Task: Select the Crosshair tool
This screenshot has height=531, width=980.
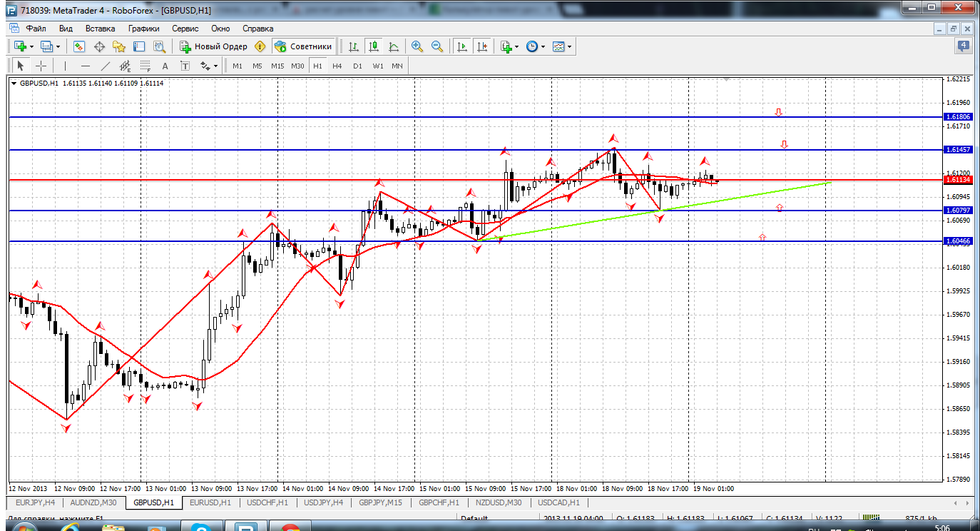Action: pyautogui.click(x=41, y=66)
